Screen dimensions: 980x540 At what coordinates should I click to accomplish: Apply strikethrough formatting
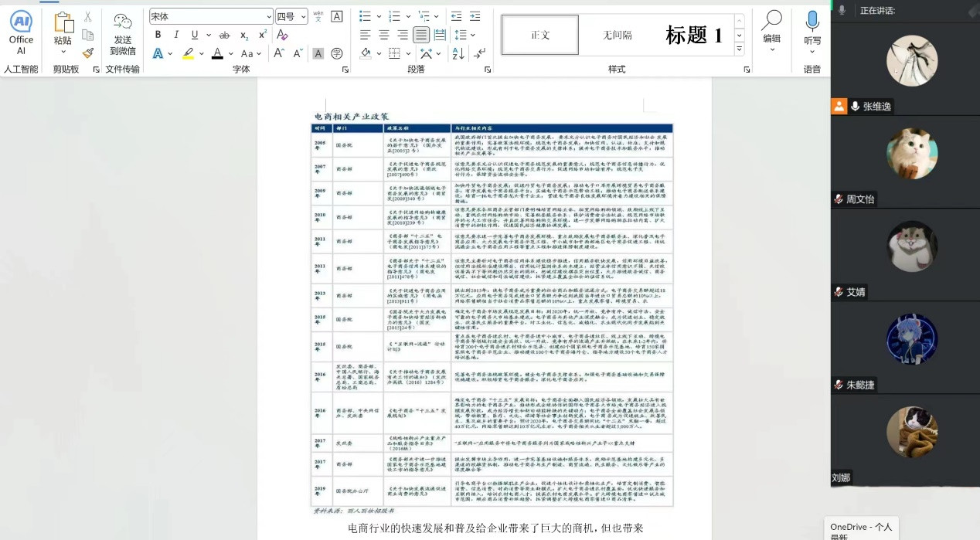coord(224,35)
